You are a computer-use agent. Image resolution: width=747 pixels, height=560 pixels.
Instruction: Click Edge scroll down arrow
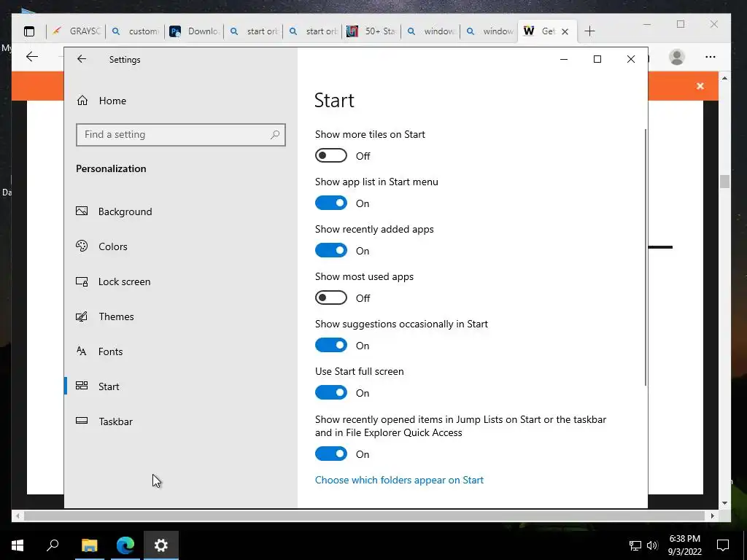coord(724,503)
